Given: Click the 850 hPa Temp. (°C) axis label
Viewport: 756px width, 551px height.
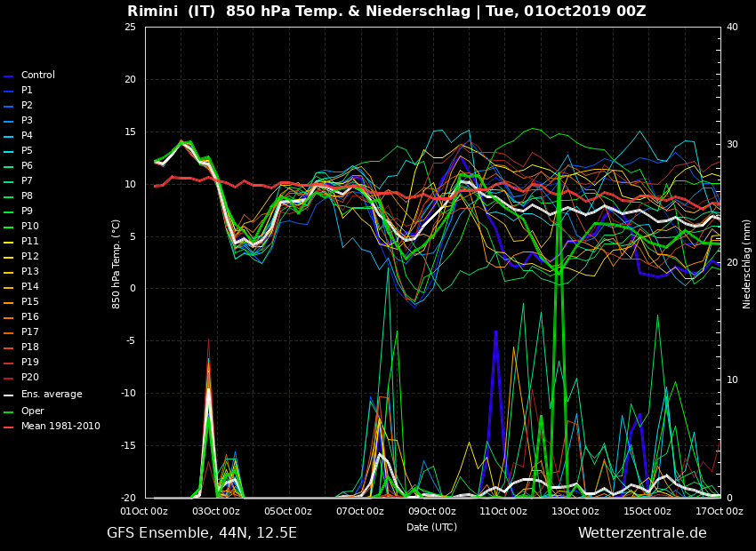Looking at the screenshot, I should 117,263.
